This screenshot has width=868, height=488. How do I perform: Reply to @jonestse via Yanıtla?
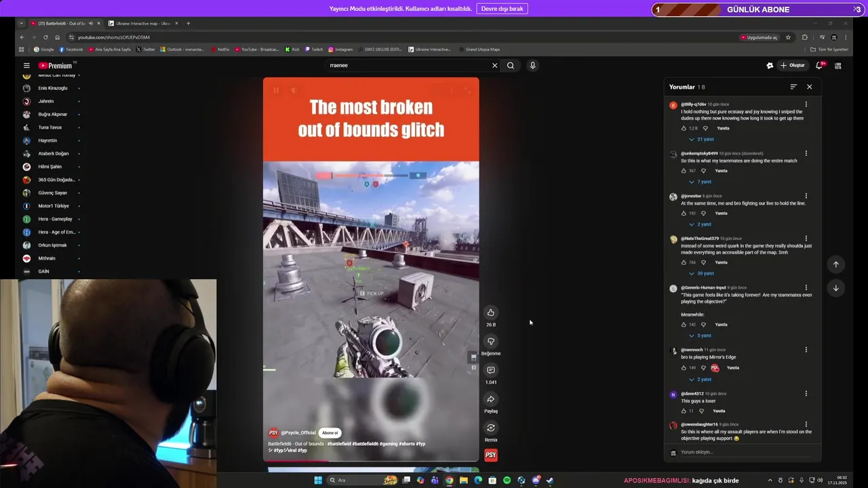click(721, 213)
